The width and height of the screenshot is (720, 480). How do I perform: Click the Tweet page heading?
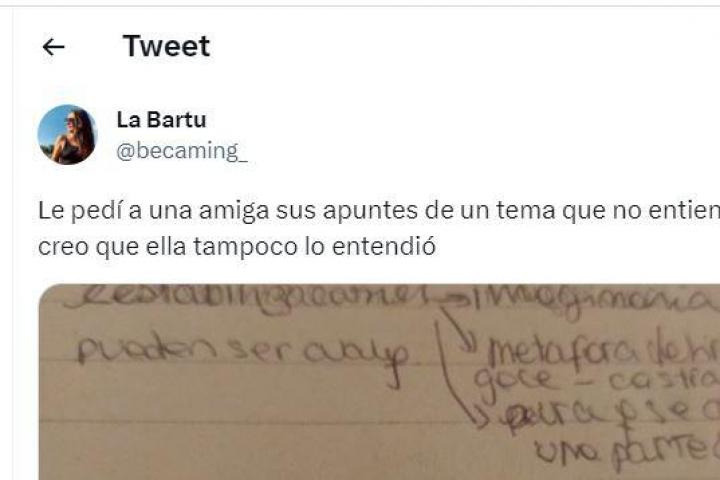tap(166, 46)
